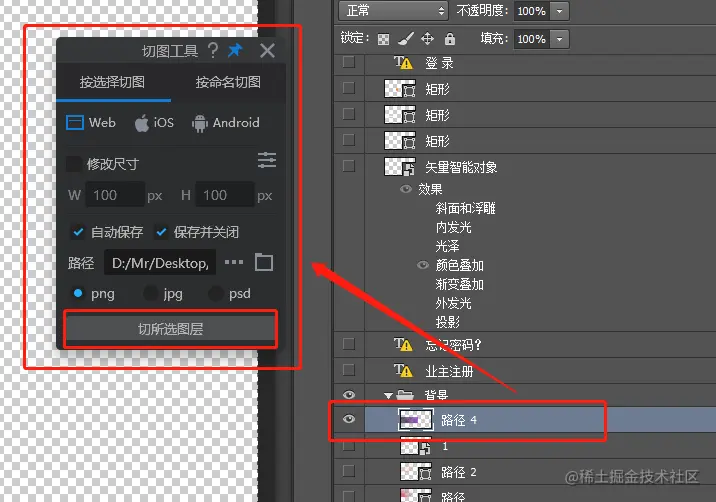The image size is (716, 502).
Task: Choose the jpg format radio button
Action: (151, 293)
